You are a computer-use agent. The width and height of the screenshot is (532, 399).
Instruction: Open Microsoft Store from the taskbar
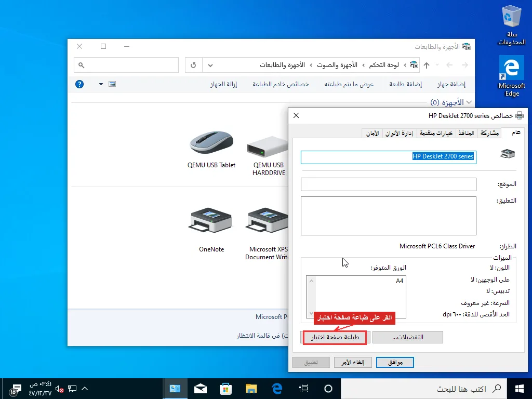click(x=225, y=389)
